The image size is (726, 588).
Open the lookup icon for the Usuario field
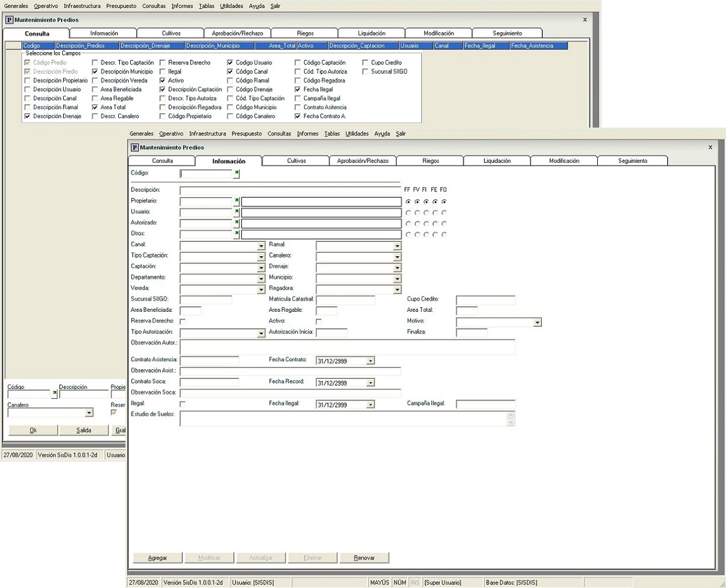pyautogui.click(x=236, y=212)
